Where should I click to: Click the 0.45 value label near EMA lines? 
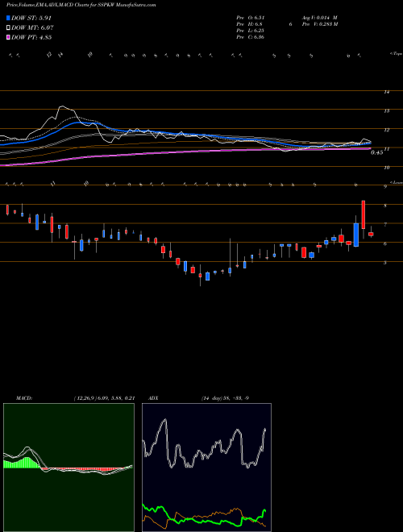point(376,152)
